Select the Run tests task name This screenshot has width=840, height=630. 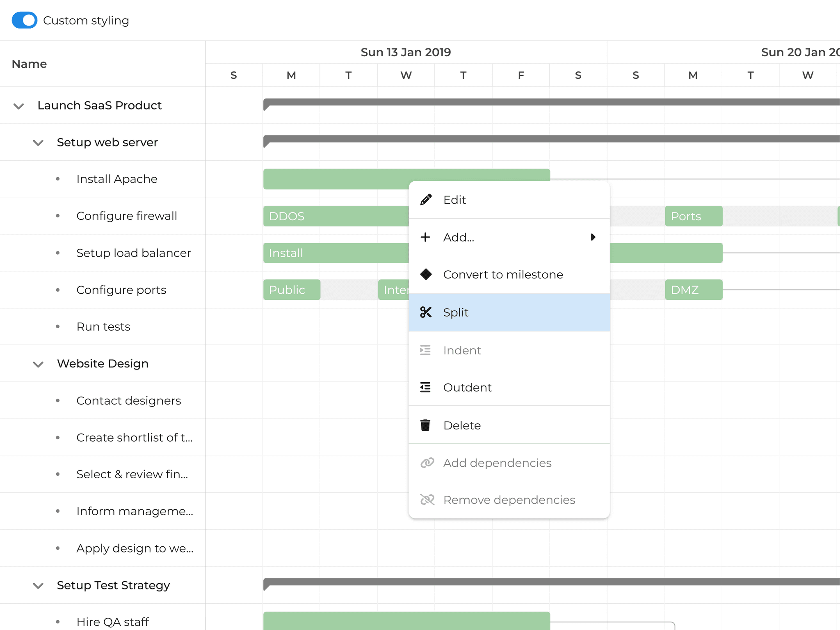click(x=103, y=326)
